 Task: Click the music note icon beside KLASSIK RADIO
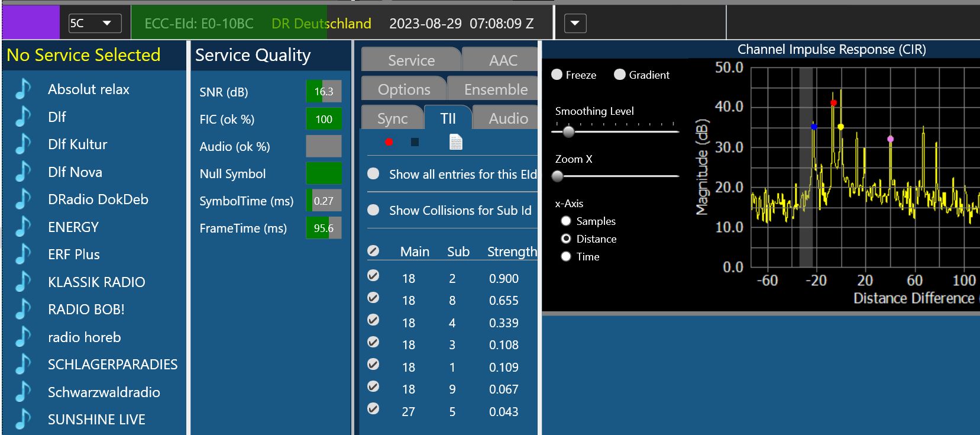tap(23, 282)
